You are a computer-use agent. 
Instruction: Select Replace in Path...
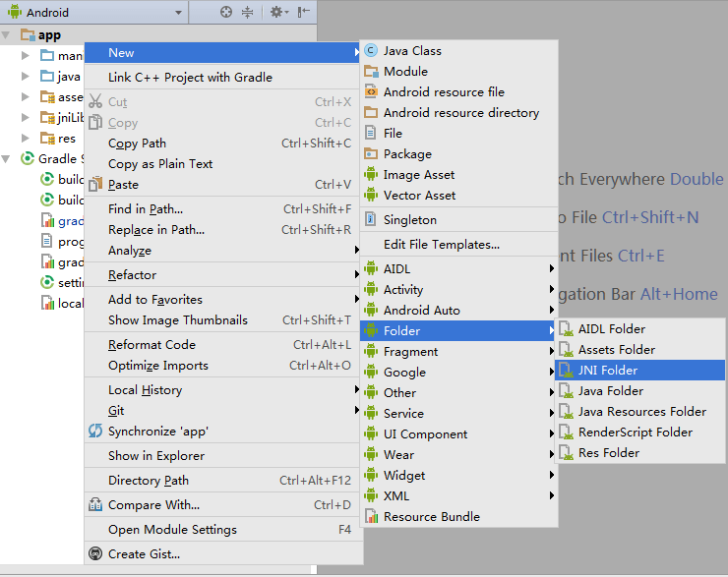tap(223, 230)
